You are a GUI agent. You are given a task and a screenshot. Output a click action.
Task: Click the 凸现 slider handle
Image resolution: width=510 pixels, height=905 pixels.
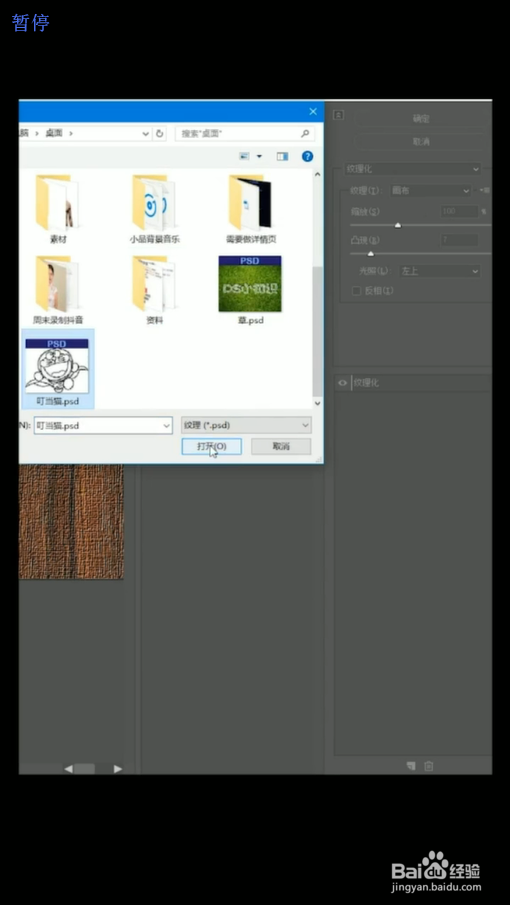[x=370, y=253]
